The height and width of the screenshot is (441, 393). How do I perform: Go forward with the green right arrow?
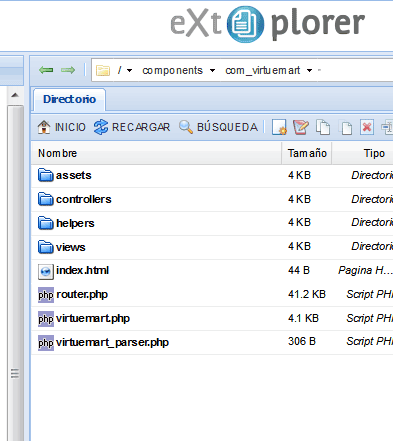(68, 70)
